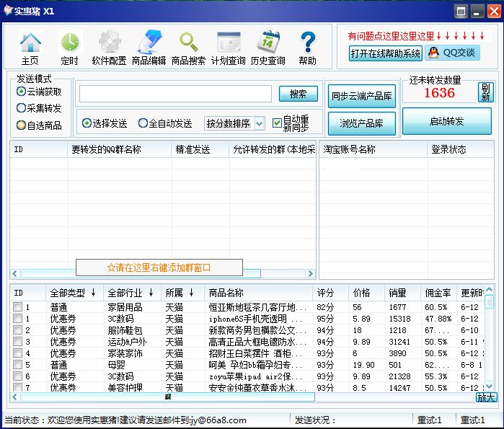Choose the 全自动发送 radio option
The image size is (504, 429).
pos(143,123)
